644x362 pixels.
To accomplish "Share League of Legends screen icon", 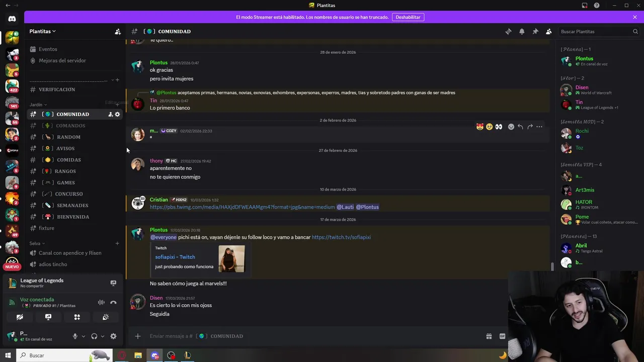I will click(x=113, y=283).
